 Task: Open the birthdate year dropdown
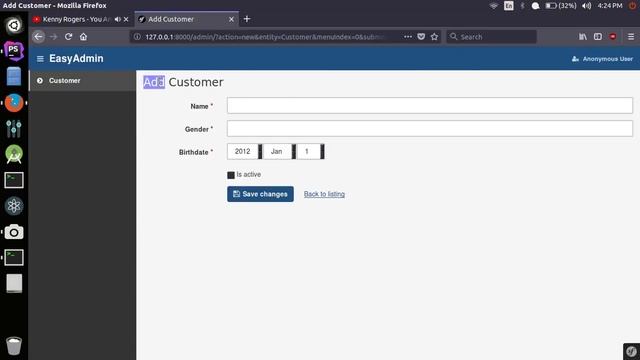(x=244, y=151)
